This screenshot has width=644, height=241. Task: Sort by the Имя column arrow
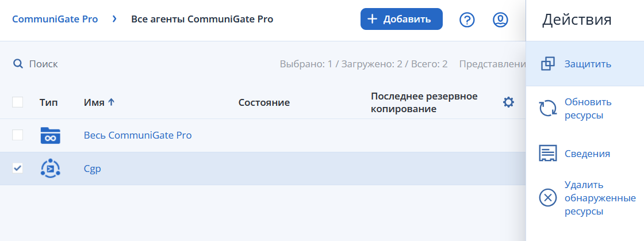coord(112,102)
